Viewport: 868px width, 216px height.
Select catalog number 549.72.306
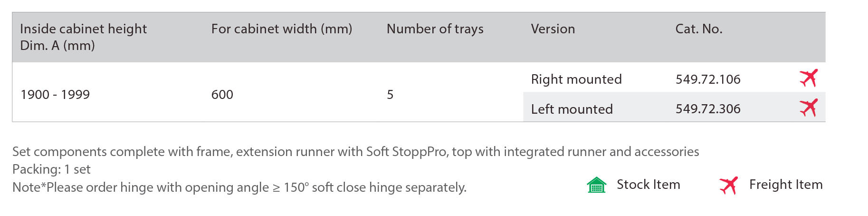(x=708, y=108)
